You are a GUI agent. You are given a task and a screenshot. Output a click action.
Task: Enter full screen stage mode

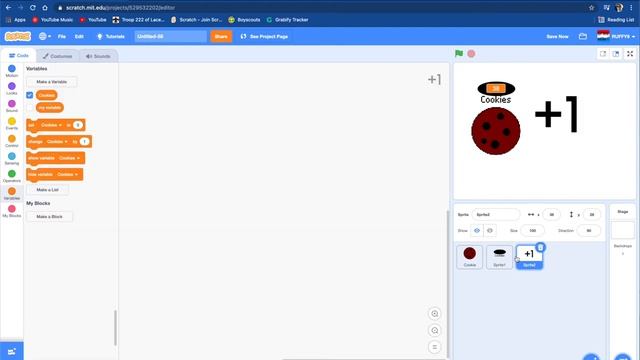pyautogui.click(x=630, y=53)
